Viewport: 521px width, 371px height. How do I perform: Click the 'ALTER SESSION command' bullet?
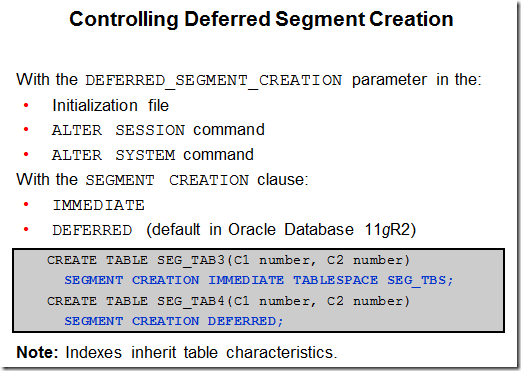click(x=158, y=130)
